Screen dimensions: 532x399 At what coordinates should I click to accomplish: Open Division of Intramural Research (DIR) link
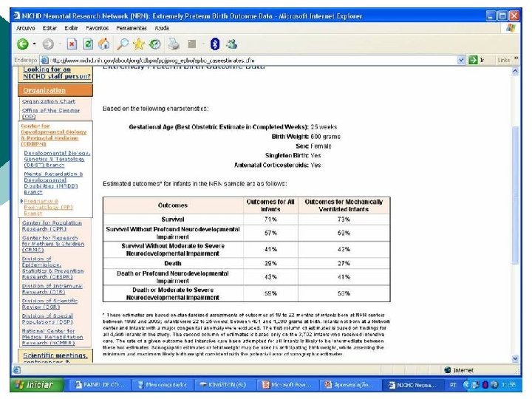(52, 289)
